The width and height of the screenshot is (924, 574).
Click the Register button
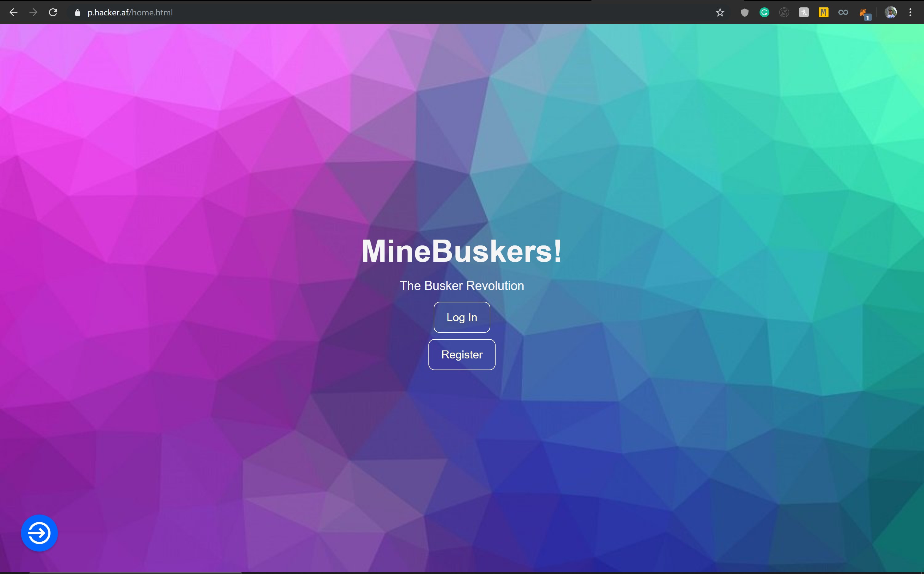[x=462, y=354]
